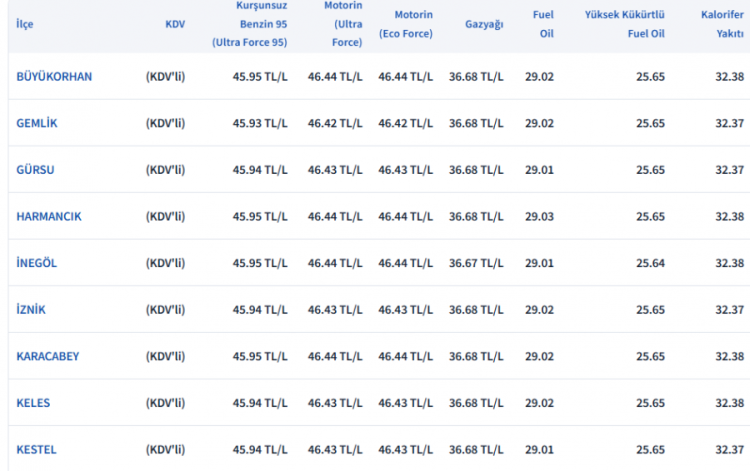Screen dimensions: 750x471
Task: Click the Motorin (Ultra Force) column header
Action: (343, 23)
